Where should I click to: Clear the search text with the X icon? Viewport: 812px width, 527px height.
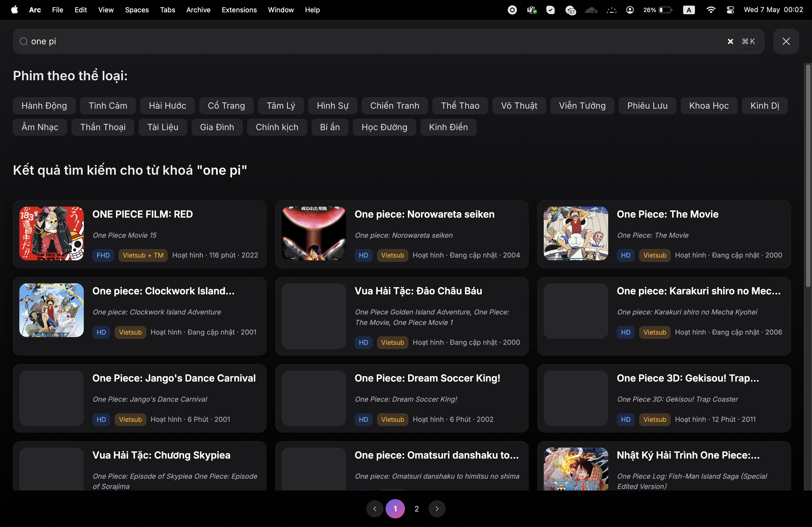click(730, 41)
